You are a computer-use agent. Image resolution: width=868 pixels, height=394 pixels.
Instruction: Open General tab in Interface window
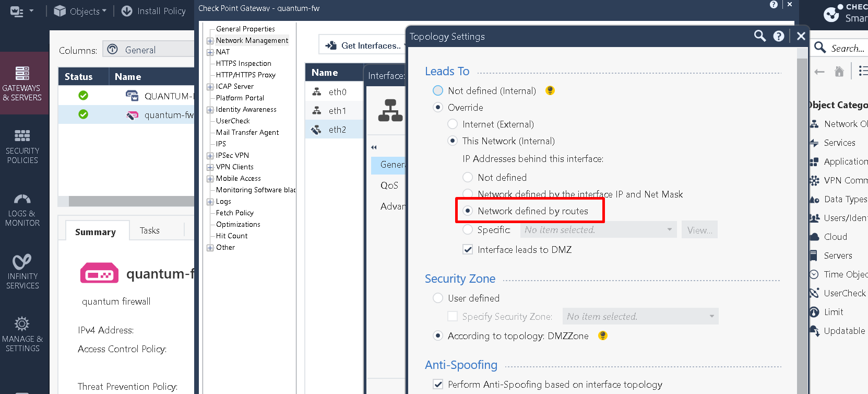click(x=388, y=165)
